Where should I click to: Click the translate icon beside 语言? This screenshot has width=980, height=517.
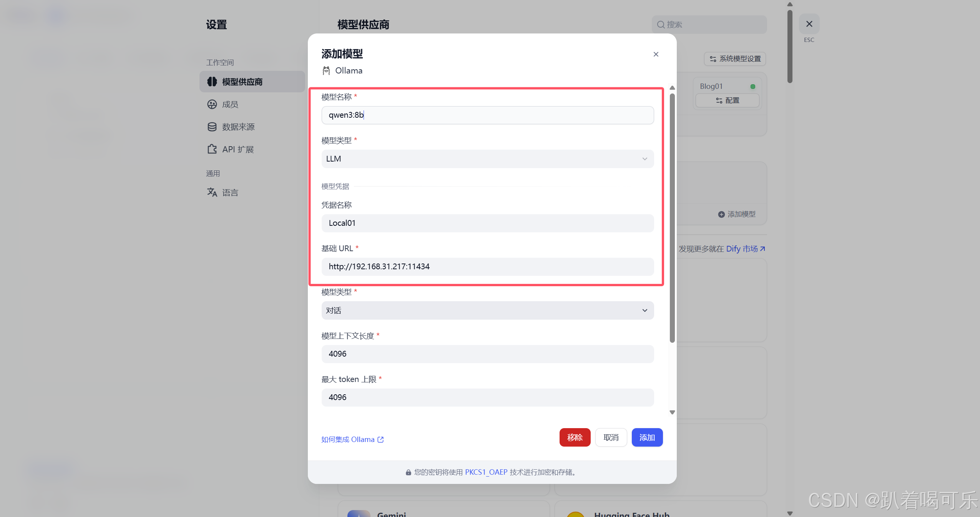212,192
